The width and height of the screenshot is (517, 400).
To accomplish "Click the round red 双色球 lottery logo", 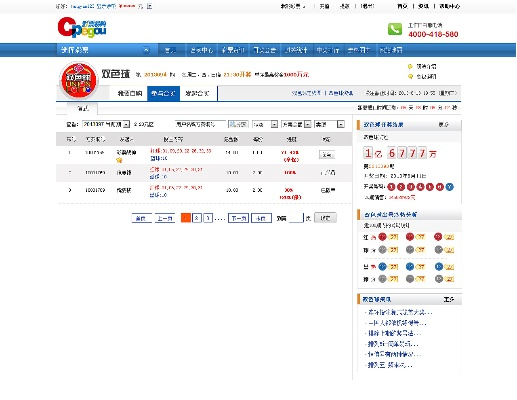I will click(78, 80).
